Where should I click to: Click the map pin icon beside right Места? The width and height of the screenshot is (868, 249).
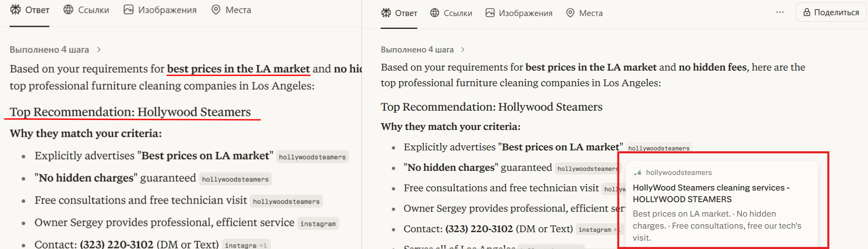570,13
